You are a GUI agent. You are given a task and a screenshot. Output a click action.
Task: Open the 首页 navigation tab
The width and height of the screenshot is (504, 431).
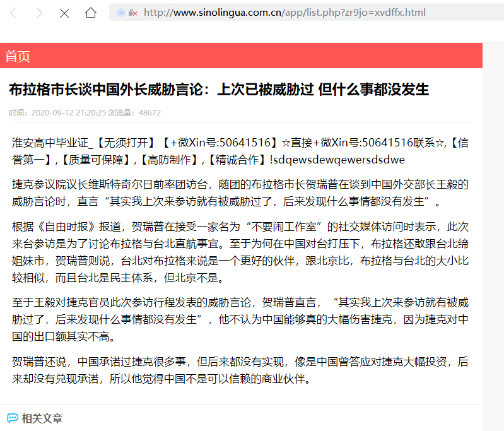click(x=18, y=56)
